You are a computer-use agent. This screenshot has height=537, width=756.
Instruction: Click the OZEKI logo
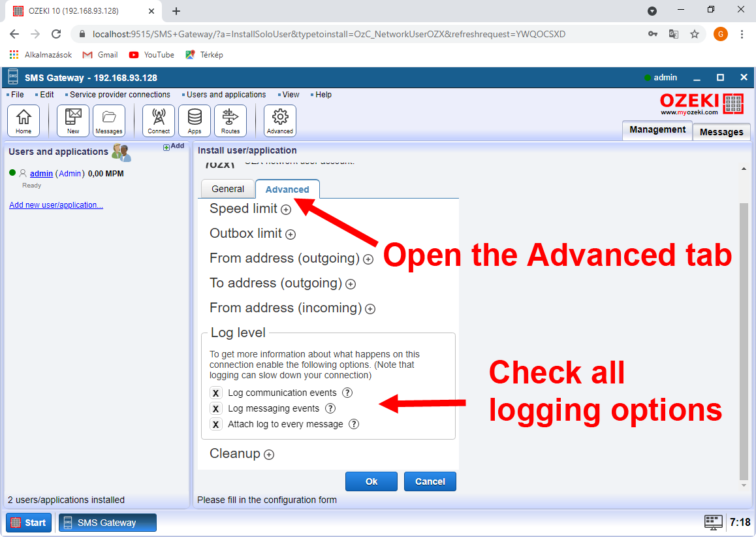click(x=702, y=104)
